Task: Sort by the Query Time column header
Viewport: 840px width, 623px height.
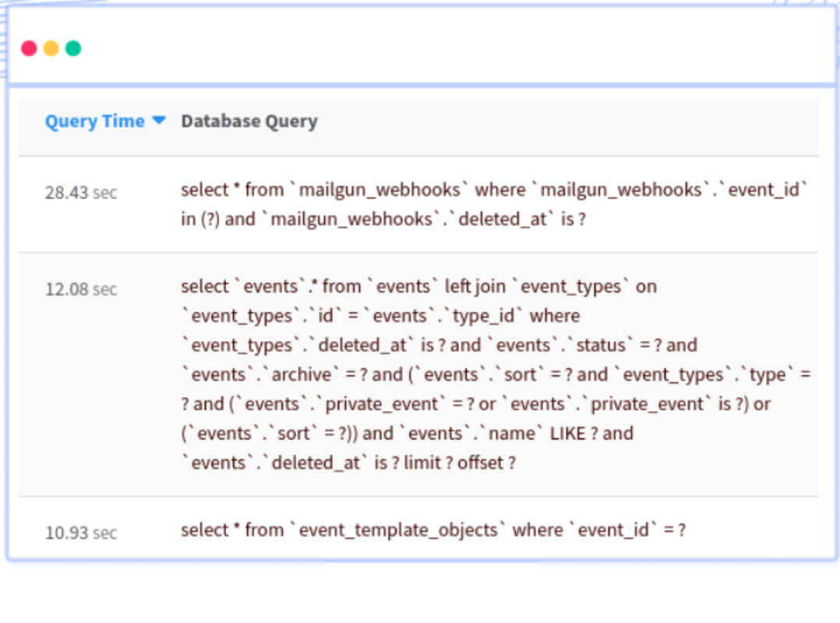Action: click(95, 121)
